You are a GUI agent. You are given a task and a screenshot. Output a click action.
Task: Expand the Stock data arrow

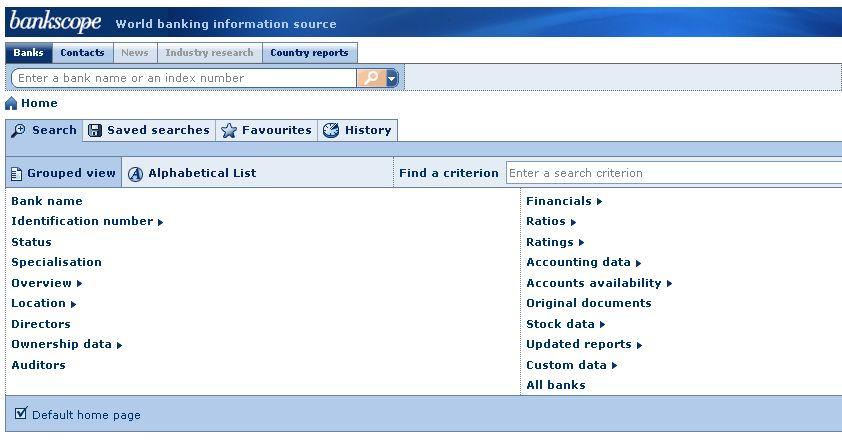point(603,325)
